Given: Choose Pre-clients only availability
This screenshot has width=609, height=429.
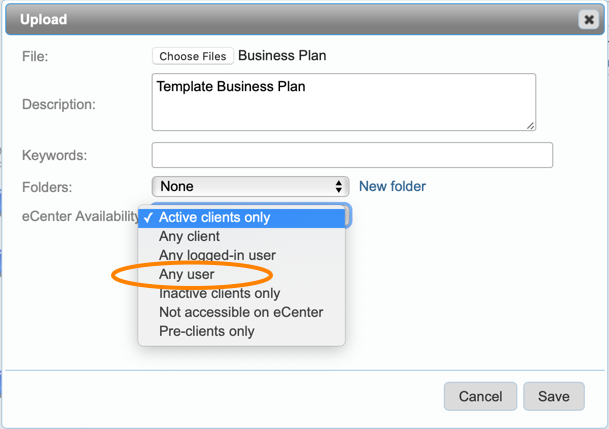Looking at the screenshot, I should tap(206, 331).
